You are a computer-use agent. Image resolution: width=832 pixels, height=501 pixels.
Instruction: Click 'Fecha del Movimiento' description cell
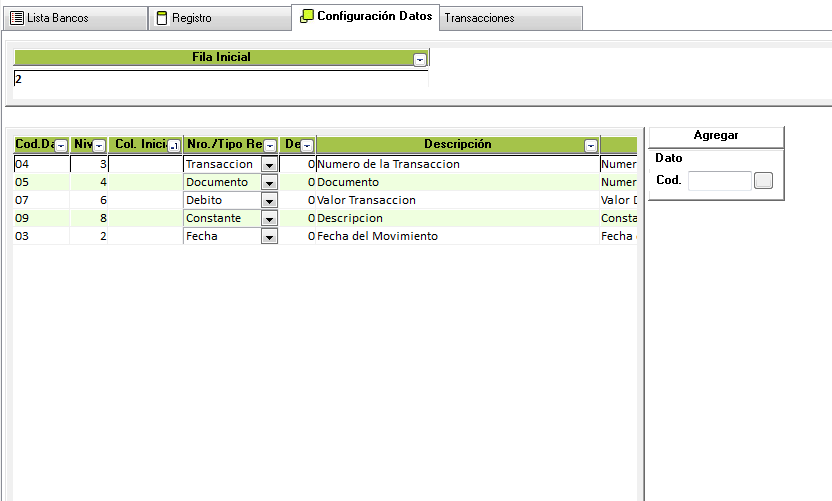pos(457,236)
